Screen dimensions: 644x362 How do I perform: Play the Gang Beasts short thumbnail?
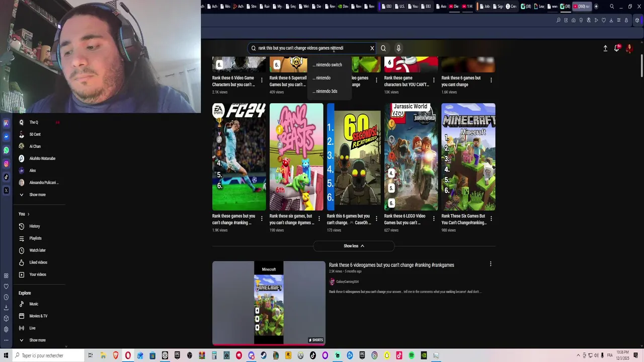coord(296,157)
